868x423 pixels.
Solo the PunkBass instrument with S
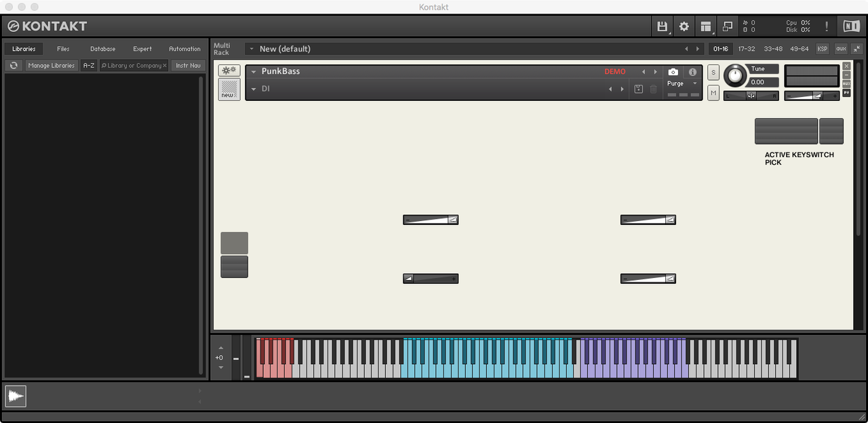713,73
